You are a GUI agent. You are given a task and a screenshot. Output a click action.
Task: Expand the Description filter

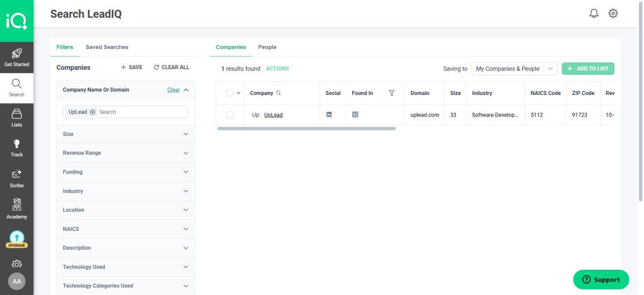(126, 248)
